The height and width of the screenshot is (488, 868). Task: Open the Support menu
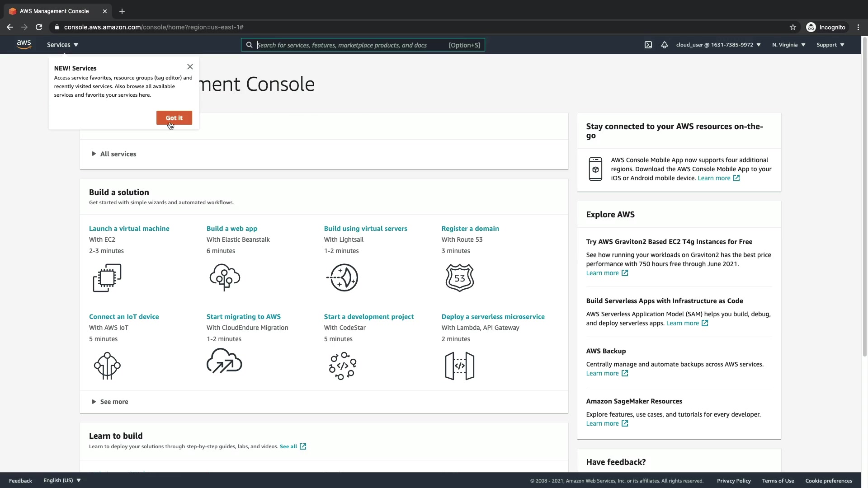coord(830,45)
